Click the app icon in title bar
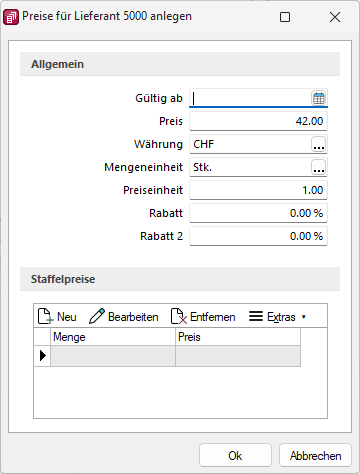 click(x=11, y=17)
